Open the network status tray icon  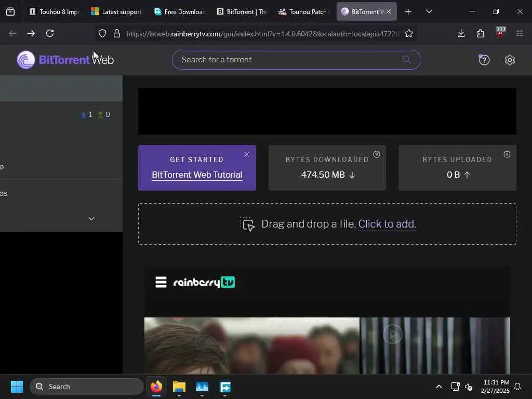click(455, 387)
